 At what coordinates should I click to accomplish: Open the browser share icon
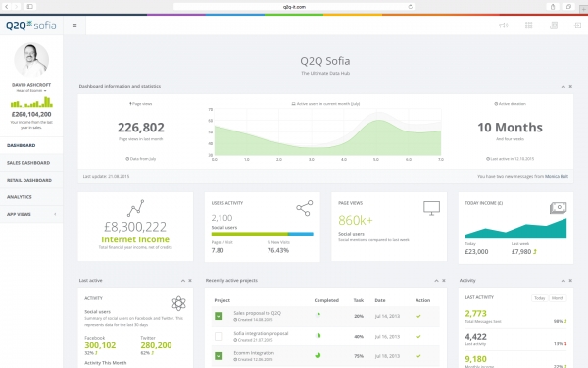[x=553, y=7]
